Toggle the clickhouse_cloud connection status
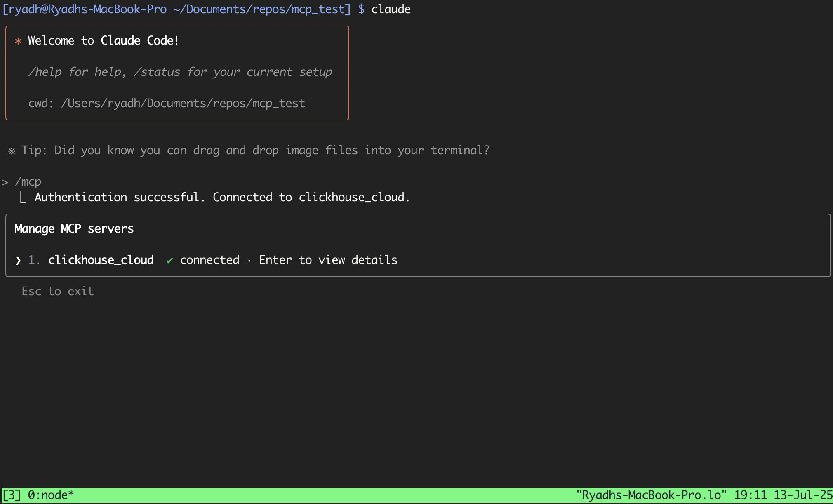Screen dimensions: 833x504 tap(209, 260)
